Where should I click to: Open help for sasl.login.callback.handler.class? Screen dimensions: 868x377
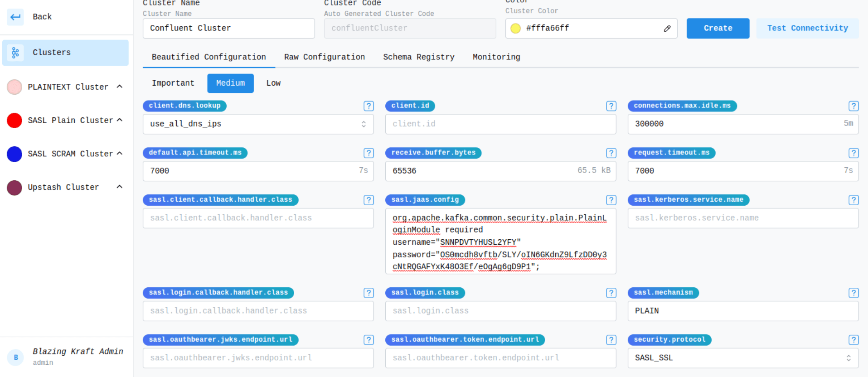[x=369, y=293]
